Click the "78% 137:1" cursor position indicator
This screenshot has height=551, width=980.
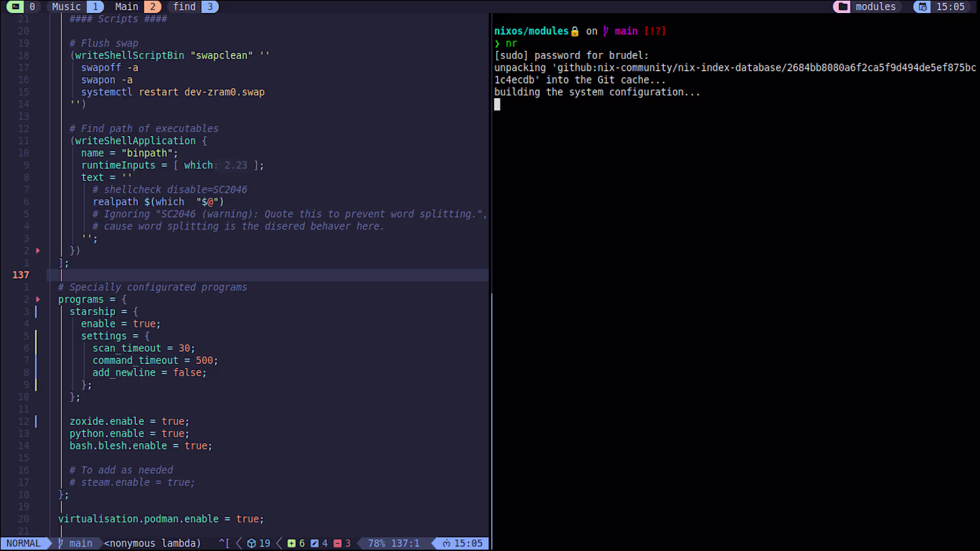point(393,543)
